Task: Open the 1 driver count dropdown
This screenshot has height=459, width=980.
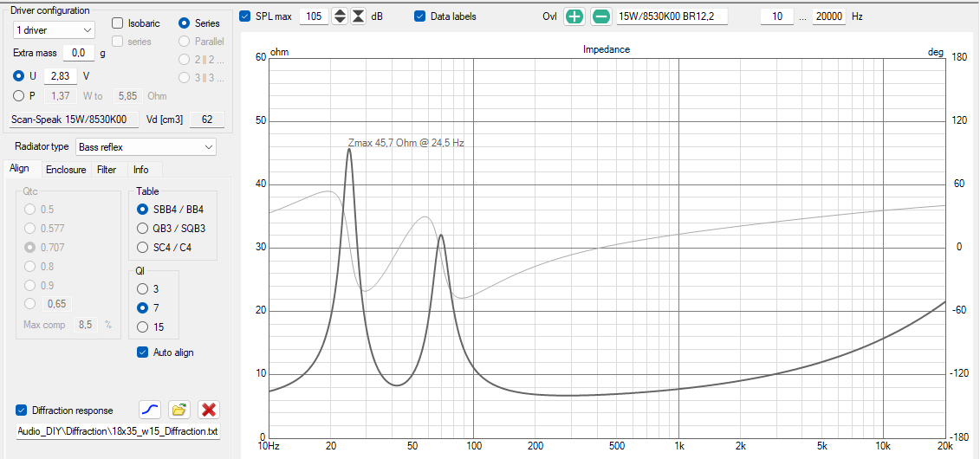Action: [54, 29]
